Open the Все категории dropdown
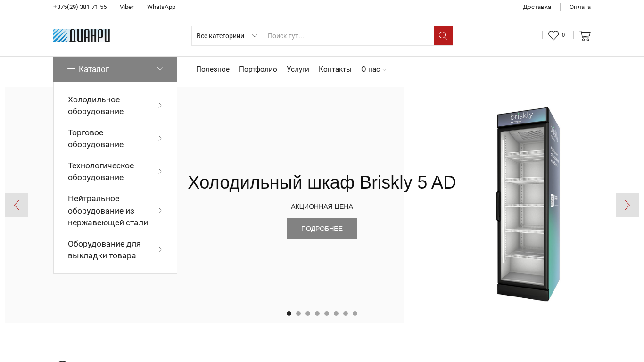644x362 pixels. 227,36
